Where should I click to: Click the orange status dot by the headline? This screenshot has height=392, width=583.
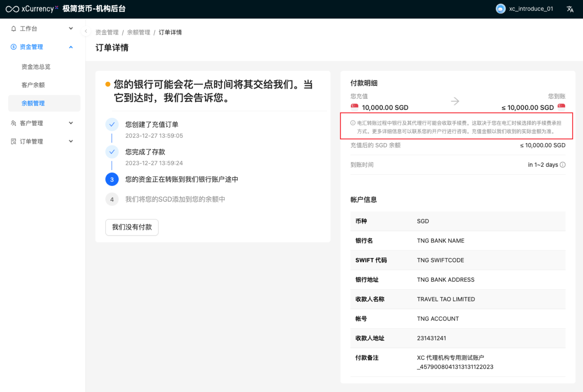tap(108, 84)
